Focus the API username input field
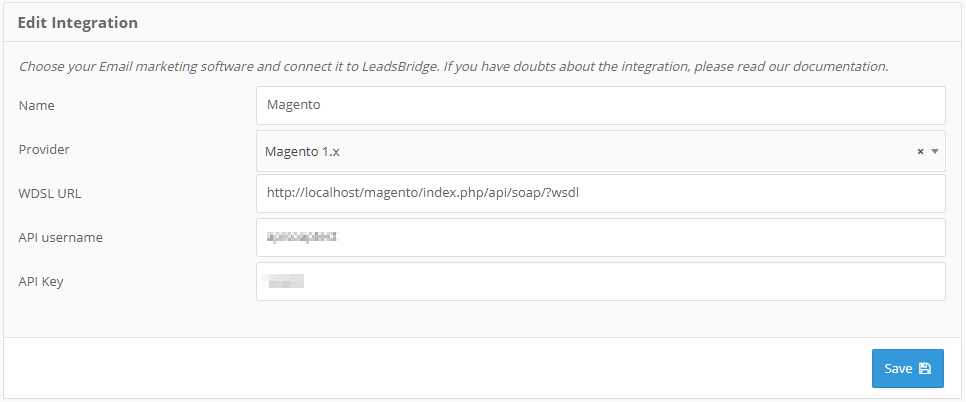The image size is (966, 402). pos(601,237)
